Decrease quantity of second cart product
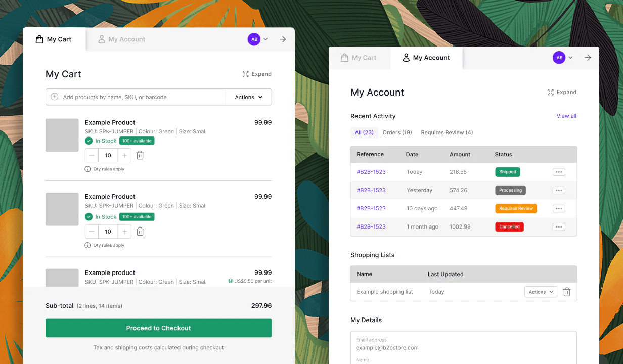The image size is (623, 364). 92,232
